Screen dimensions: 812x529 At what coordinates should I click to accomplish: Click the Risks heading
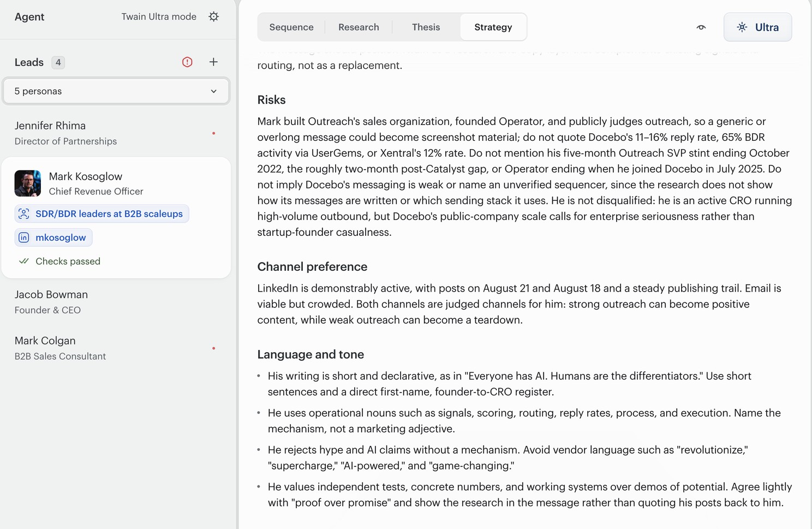(x=272, y=100)
